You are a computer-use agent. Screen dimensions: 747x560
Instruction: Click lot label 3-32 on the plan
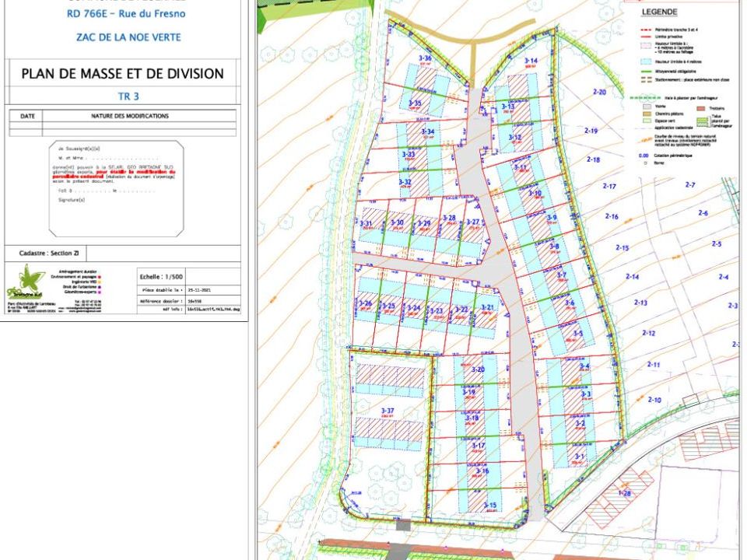[x=405, y=182]
